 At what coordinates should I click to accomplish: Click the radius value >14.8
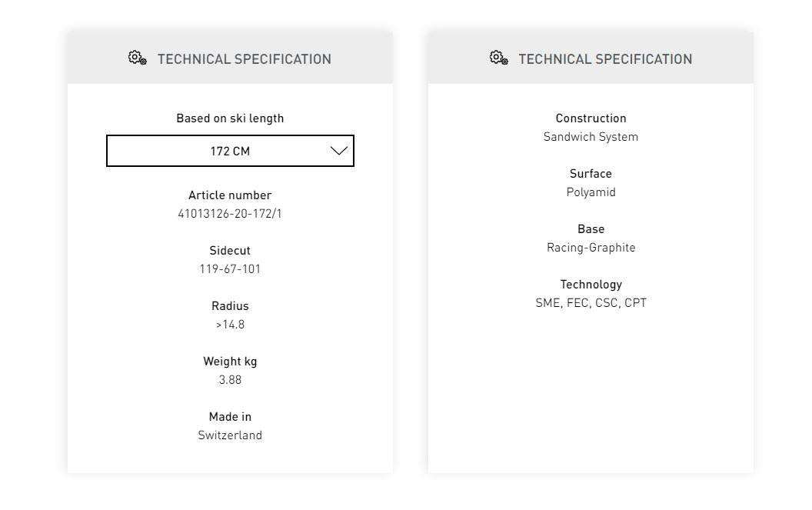pyautogui.click(x=230, y=325)
